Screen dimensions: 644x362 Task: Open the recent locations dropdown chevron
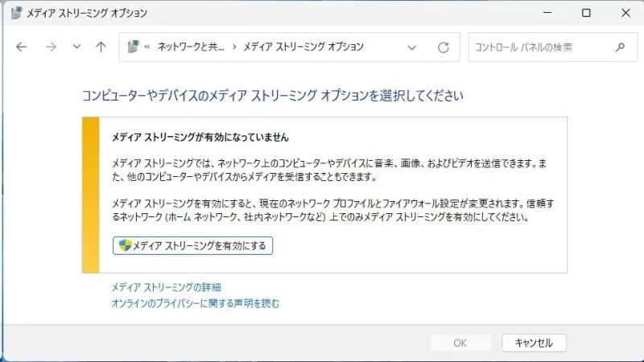[x=76, y=47]
